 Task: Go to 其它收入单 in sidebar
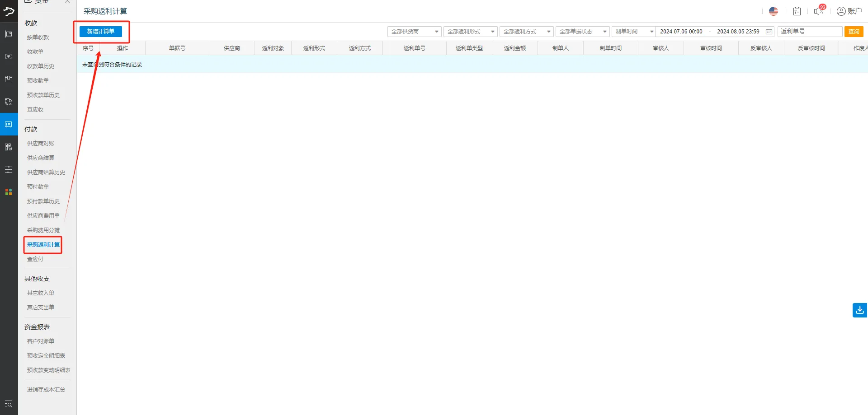tap(41, 293)
